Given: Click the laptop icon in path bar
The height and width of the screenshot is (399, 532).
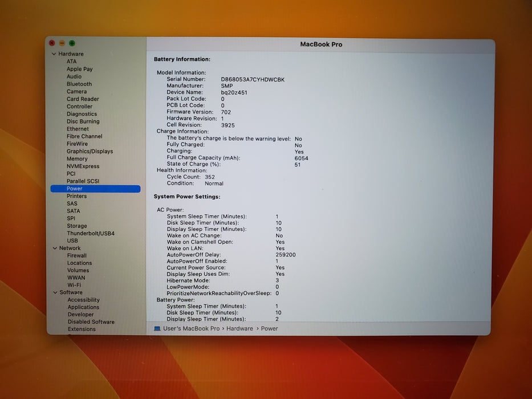Looking at the screenshot, I should [157, 329].
